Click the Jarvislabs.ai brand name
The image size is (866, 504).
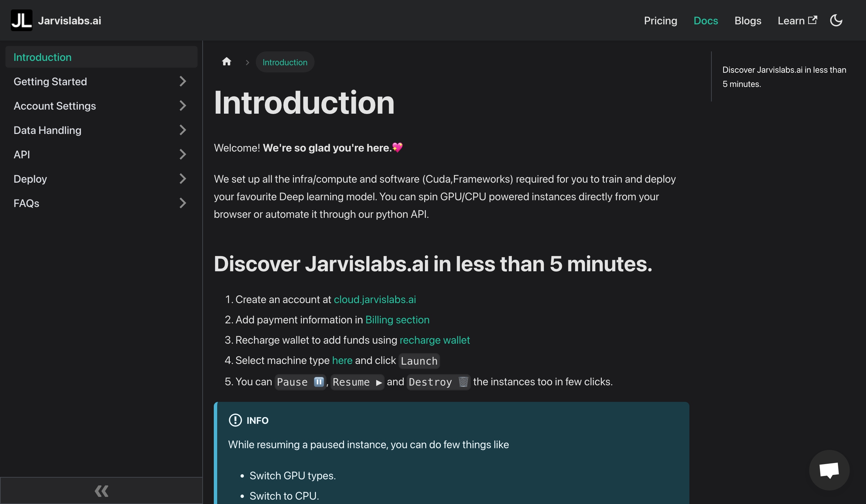click(69, 21)
